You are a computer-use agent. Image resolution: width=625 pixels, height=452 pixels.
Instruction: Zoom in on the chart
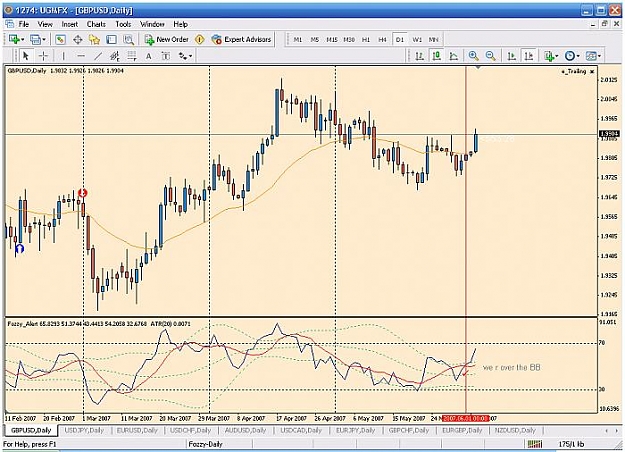(x=474, y=56)
